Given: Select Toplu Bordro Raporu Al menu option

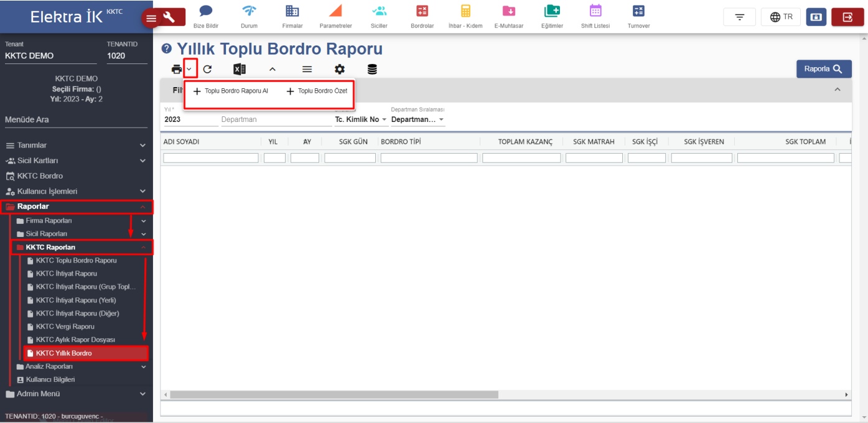Looking at the screenshot, I should 231,91.
